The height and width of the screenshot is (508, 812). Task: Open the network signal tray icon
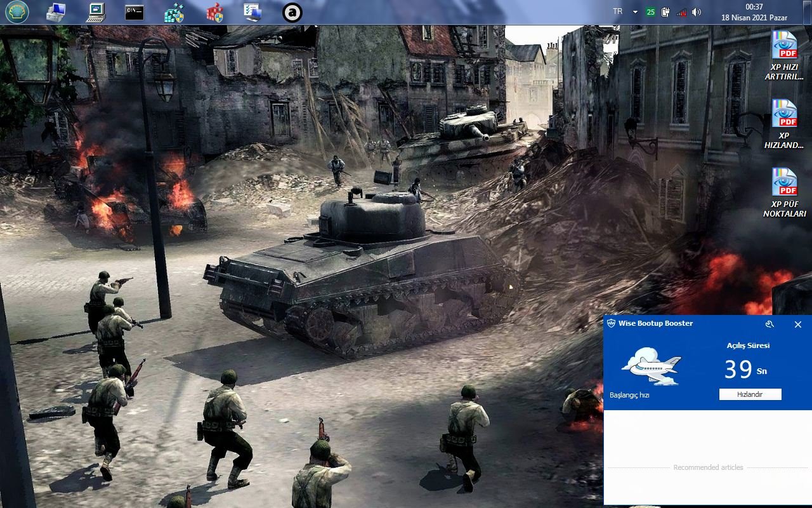click(x=681, y=12)
